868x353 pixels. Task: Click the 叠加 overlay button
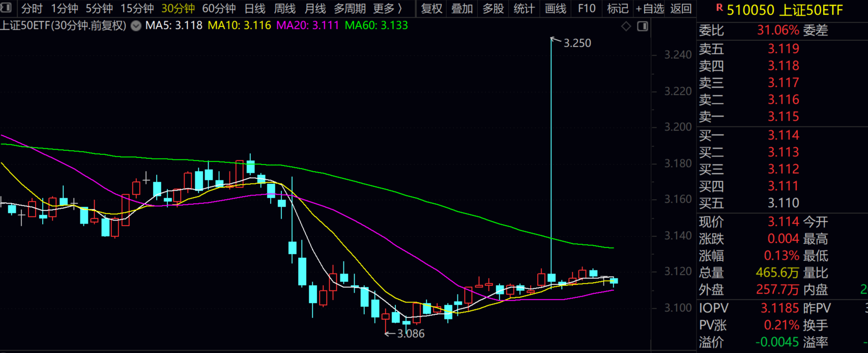click(462, 9)
